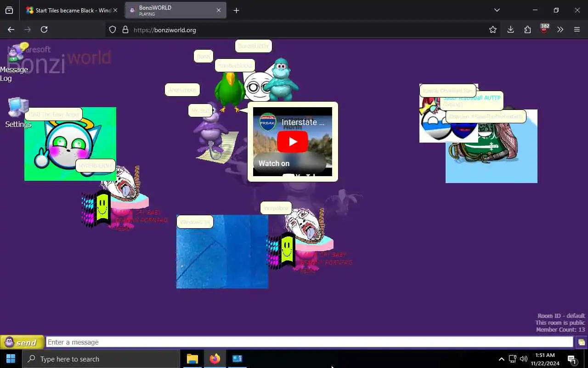This screenshot has width=588, height=368.
Task: Bookmark this page with the star
Action: pos(493,29)
